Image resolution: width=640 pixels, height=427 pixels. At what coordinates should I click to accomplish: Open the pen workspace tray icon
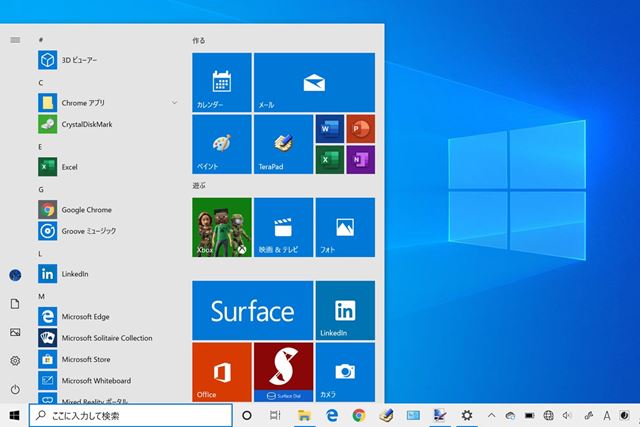[588, 416]
